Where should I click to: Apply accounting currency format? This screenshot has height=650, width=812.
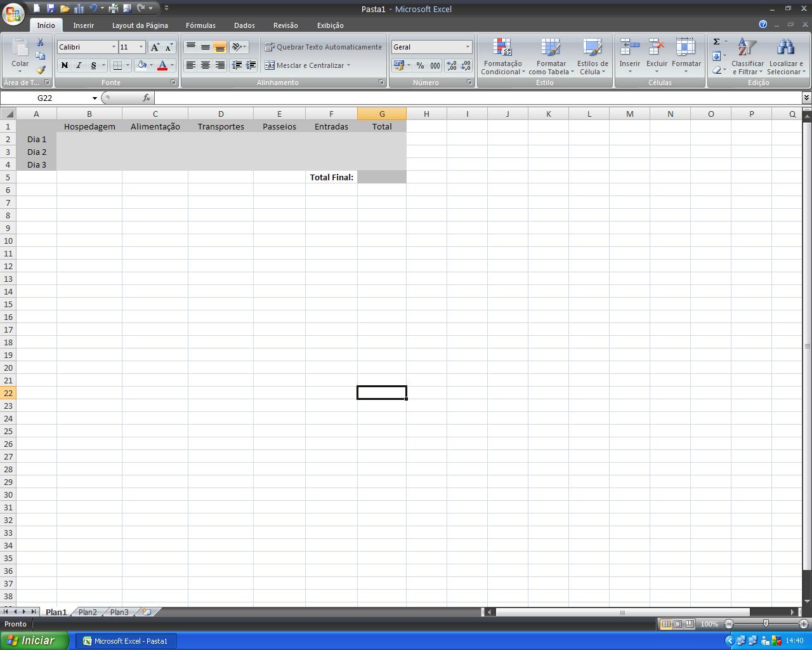pos(398,65)
